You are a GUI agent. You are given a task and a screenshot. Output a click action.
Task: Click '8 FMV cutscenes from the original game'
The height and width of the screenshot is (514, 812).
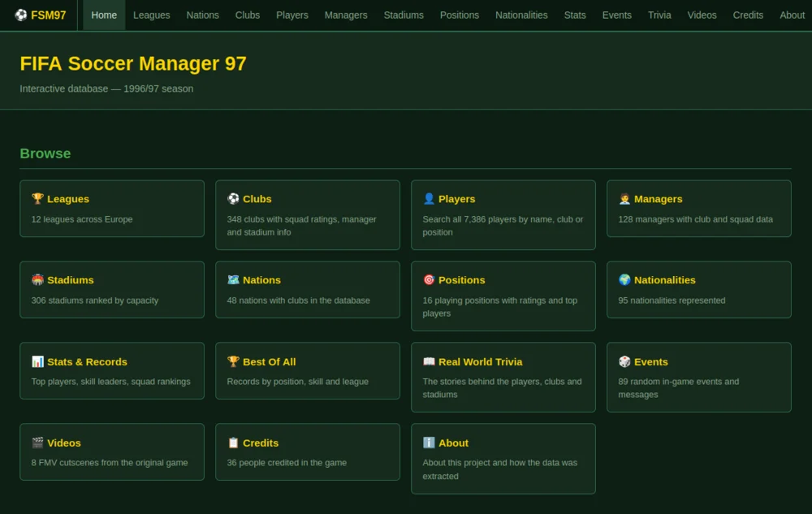pyautogui.click(x=110, y=463)
